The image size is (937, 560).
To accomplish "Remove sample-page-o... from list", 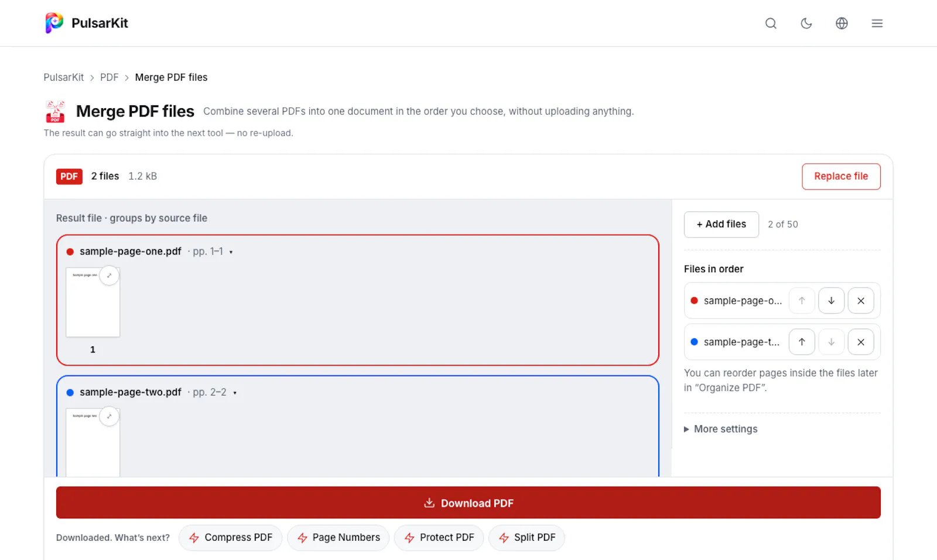I will 861,301.
